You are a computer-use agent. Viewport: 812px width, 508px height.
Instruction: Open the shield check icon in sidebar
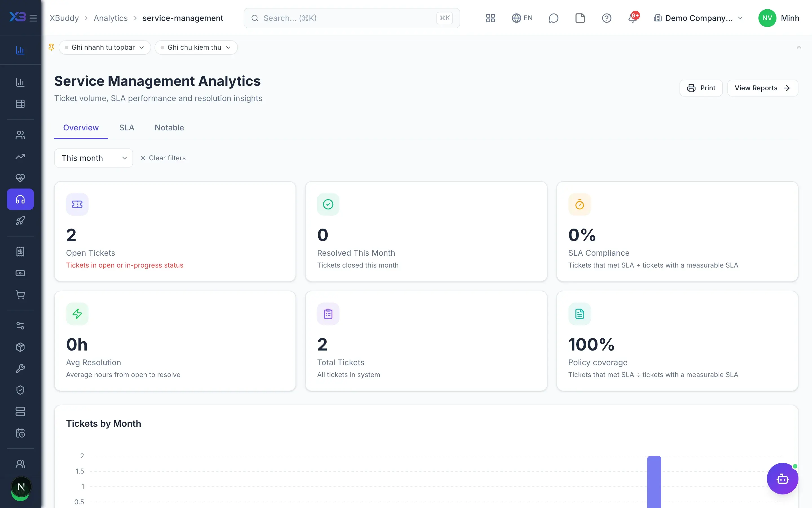pyautogui.click(x=20, y=390)
